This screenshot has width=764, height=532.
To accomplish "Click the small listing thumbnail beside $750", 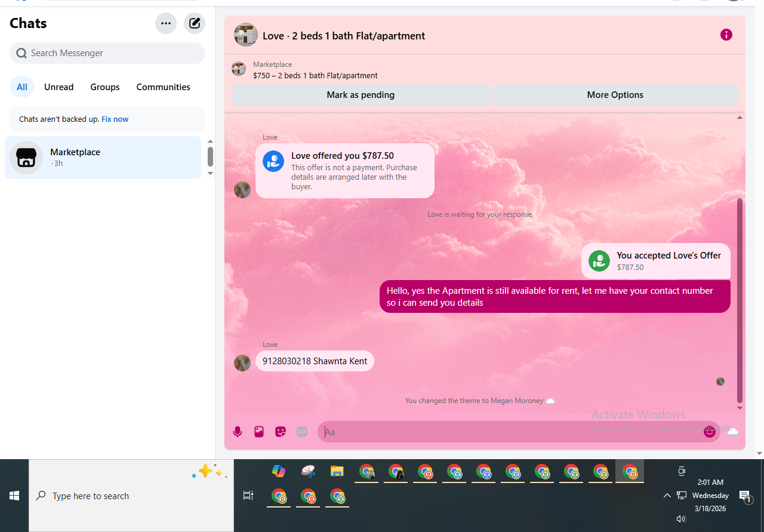I will click(x=239, y=69).
